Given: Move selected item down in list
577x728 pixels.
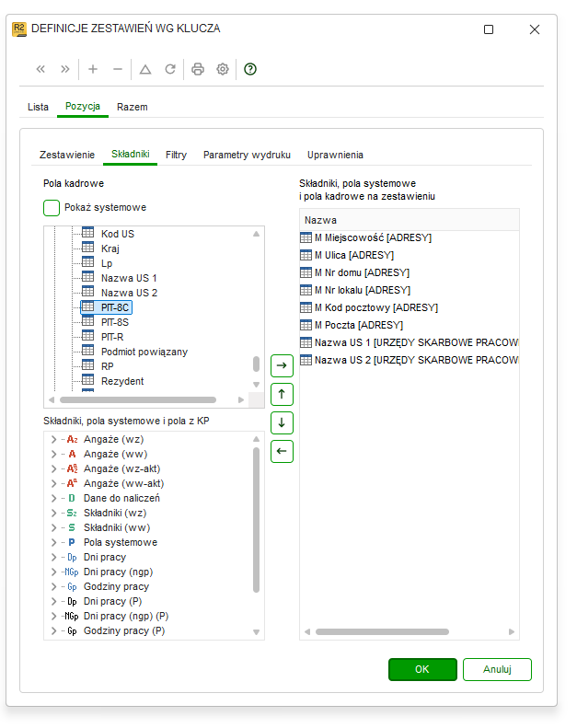Looking at the screenshot, I should [x=282, y=422].
